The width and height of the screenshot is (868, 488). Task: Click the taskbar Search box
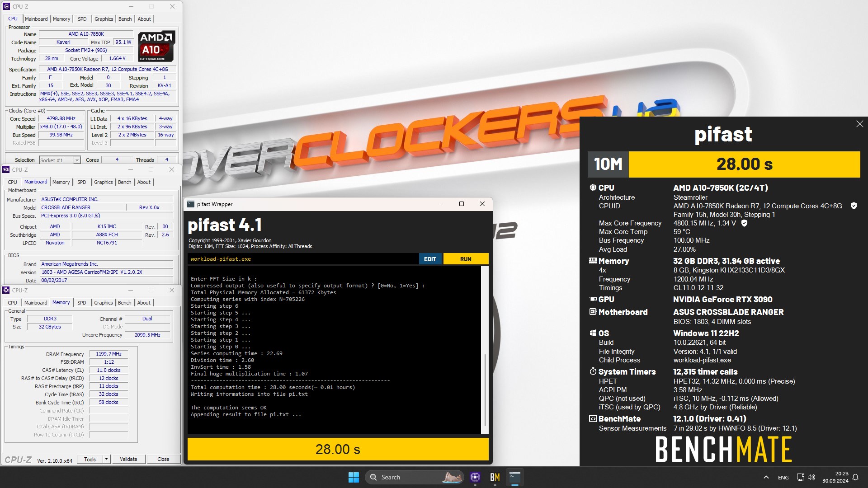pos(414,477)
